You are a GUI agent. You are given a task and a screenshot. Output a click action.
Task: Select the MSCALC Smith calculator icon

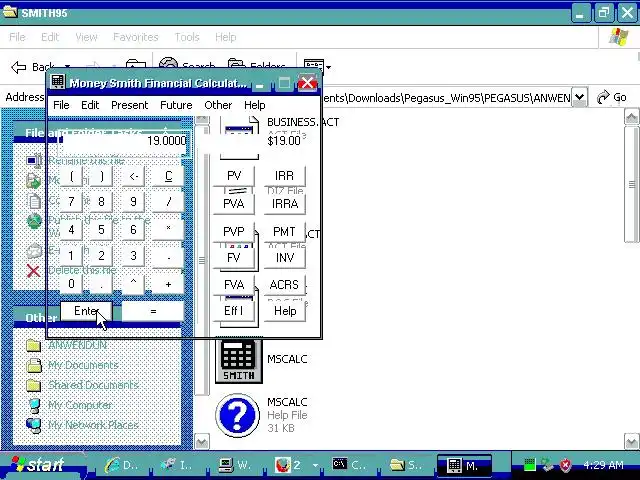point(239,361)
